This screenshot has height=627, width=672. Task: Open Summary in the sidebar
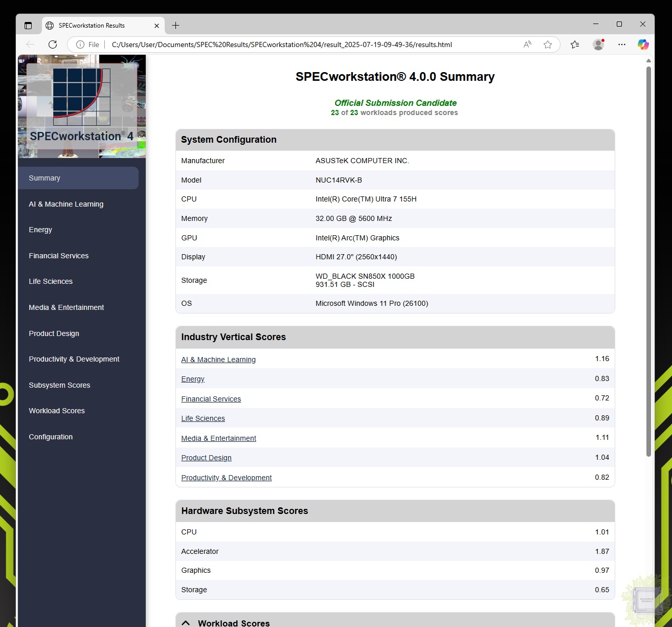[78, 178]
